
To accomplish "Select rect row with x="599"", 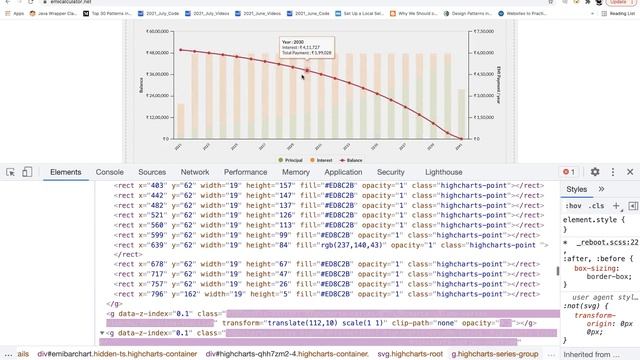I will point(327,235).
